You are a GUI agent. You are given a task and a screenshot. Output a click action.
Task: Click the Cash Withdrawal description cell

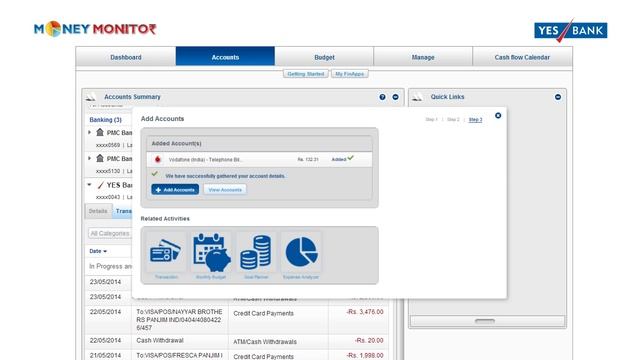pyautogui.click(x=180, y=340)
